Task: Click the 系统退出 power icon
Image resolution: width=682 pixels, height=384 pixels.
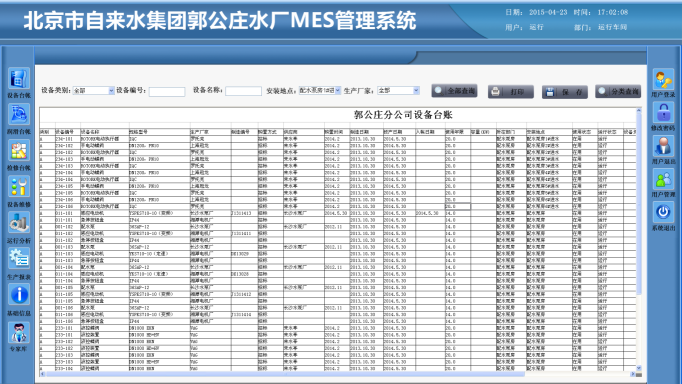Action: point(663,213)
